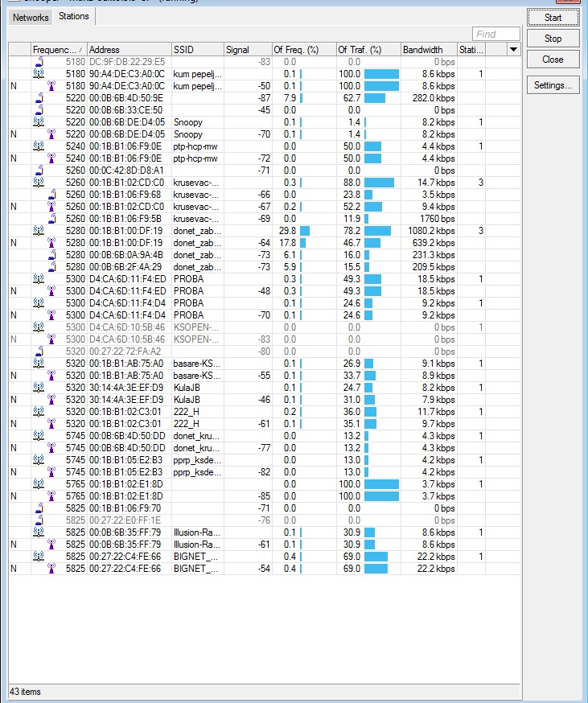Screen dimensions: 588x703
Task: Click network icon for KulaJB 8.2 kbps row
Action: 39,388
